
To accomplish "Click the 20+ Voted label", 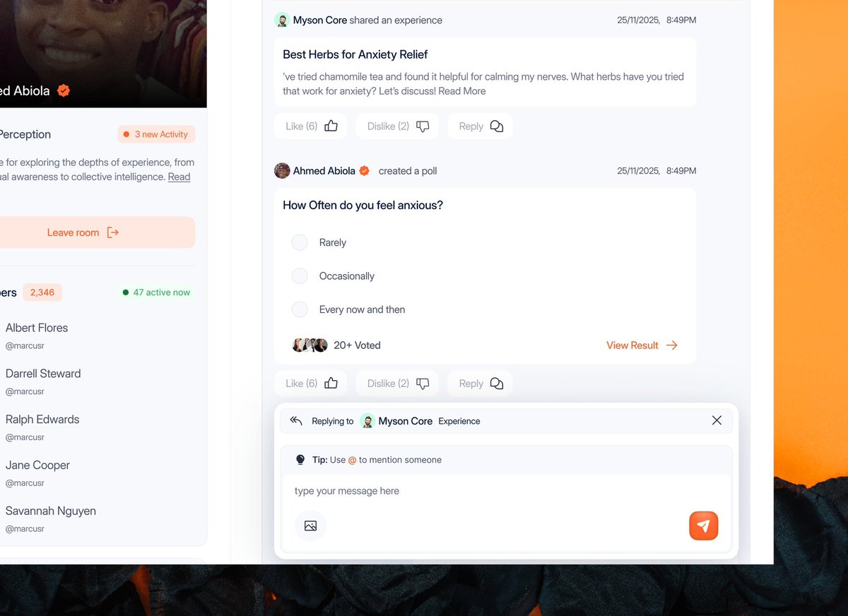I will [x=357, y=345].
